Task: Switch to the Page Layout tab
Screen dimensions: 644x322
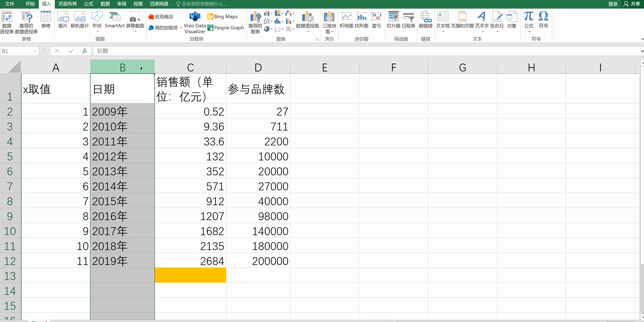Action: click(x=67, y=4)
